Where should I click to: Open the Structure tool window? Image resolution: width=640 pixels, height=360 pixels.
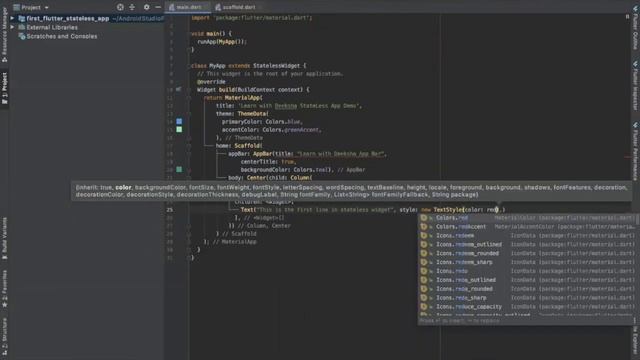point(4,336)
